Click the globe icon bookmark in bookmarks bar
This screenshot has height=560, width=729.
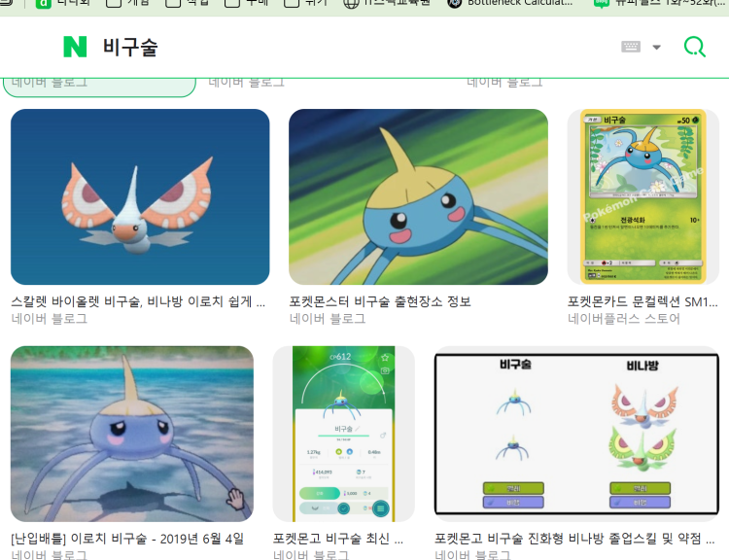point(351,3)
